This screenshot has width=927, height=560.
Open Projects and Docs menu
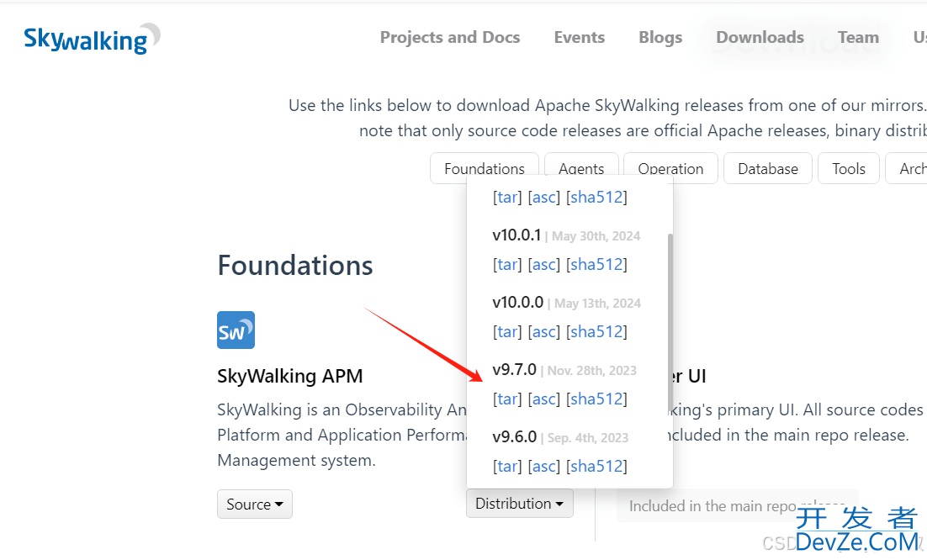coord(450,37)
